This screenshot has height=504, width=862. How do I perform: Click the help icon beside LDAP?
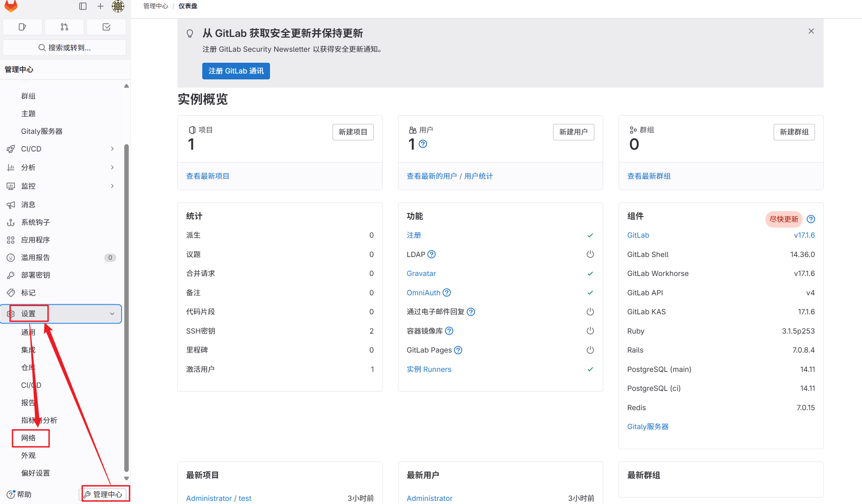432,254
